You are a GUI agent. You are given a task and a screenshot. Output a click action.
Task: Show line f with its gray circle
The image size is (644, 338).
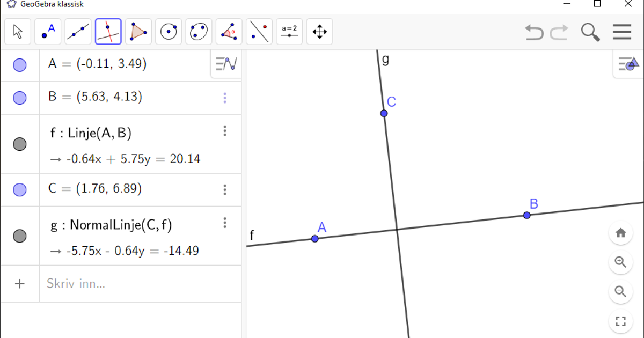click(x=20, y=144)
